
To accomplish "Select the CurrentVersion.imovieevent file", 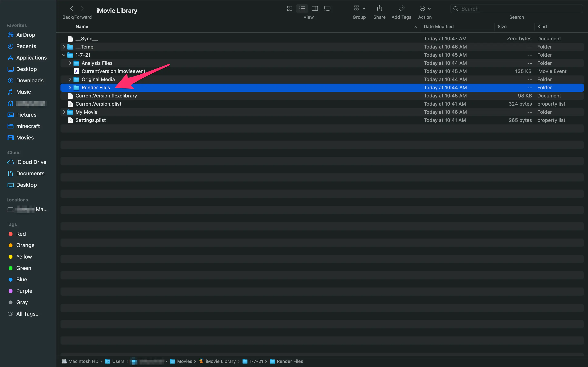I will pyautogui.click(x=114, y=71).
